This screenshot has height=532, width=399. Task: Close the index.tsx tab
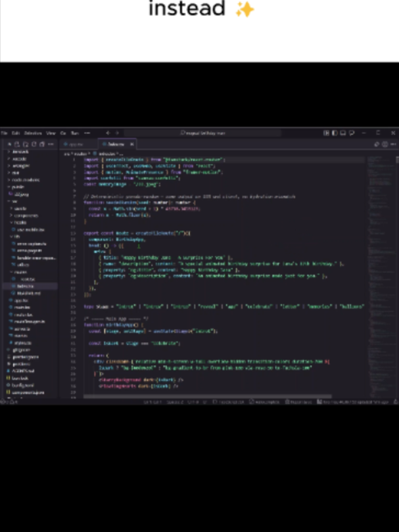[x=131, y=144]
